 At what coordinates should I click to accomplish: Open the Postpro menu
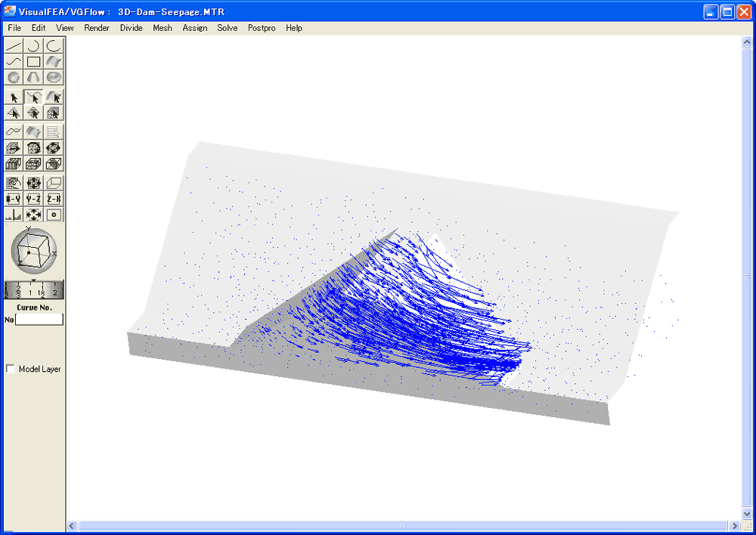[262, 28]
